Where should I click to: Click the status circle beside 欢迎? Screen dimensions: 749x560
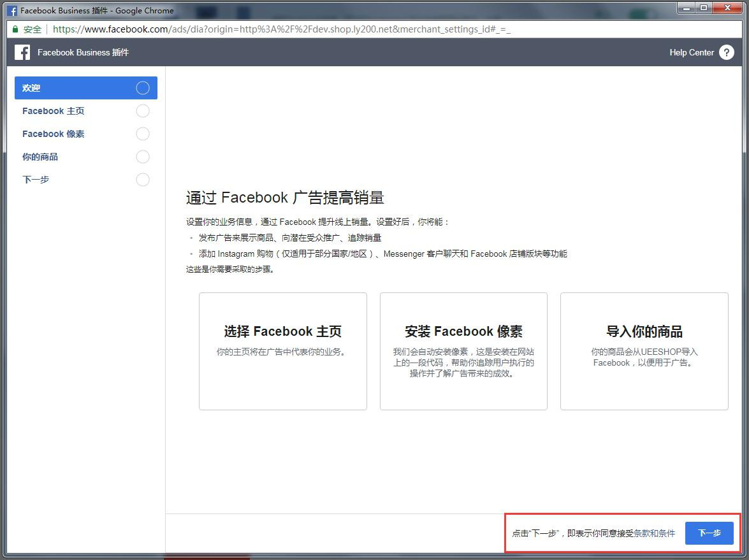coord(143,88)
